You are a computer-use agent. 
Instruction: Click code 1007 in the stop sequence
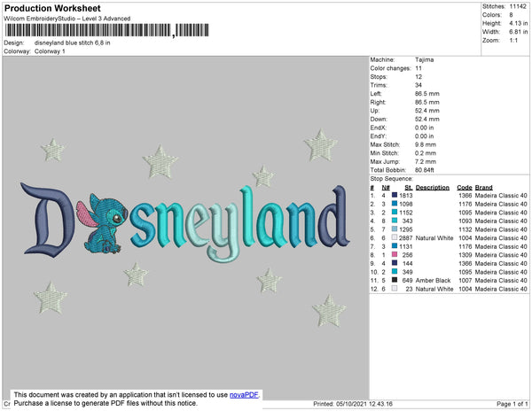(x=465, y=280)
